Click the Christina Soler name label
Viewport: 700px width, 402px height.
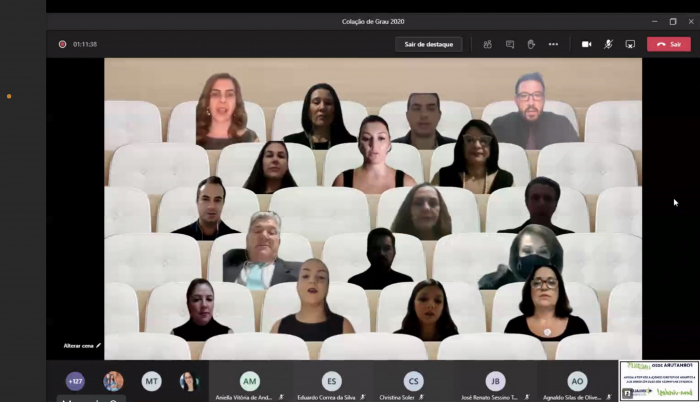pos(397,397)
